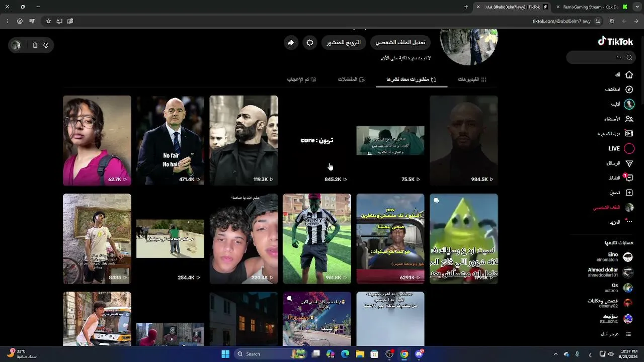Play the video with 984.5K views

point(464,140)
